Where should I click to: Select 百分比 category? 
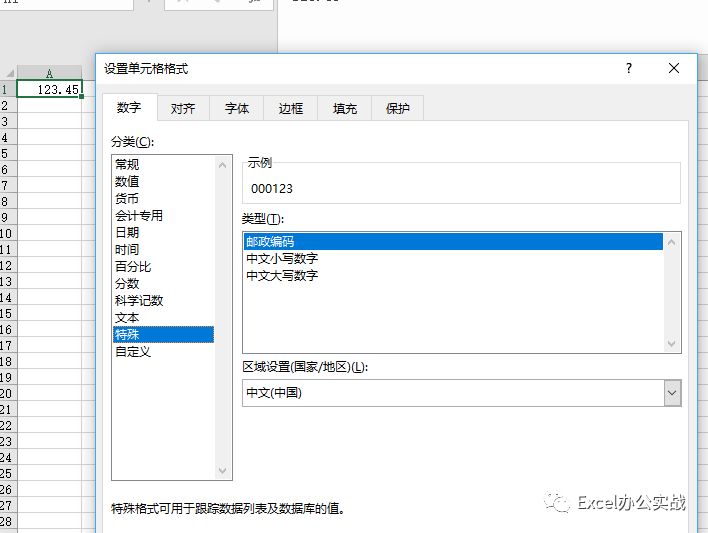(163, 266)
